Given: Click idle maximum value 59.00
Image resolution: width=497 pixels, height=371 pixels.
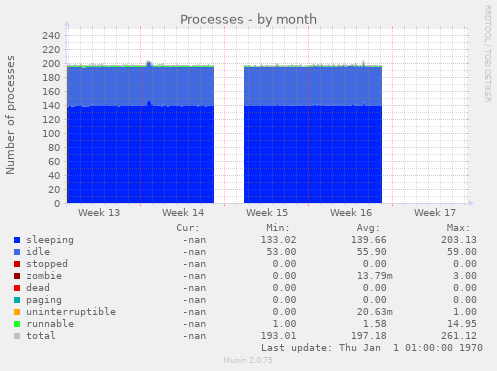Looking at the screenshot, I should click(x=462, y=252).
